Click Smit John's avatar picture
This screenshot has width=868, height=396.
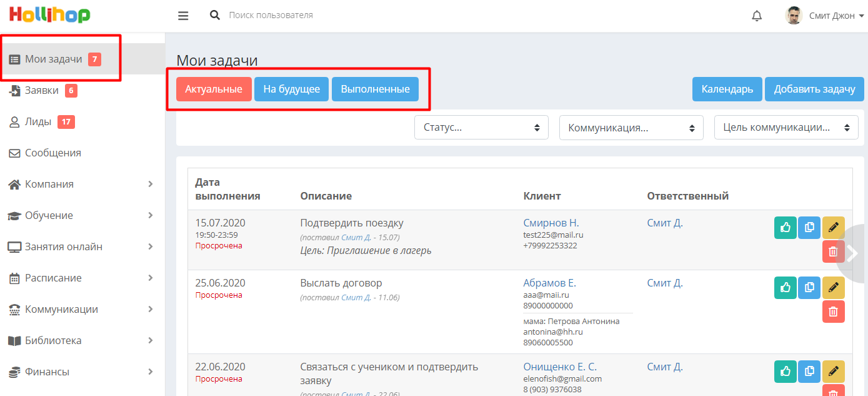coord(794,16)
